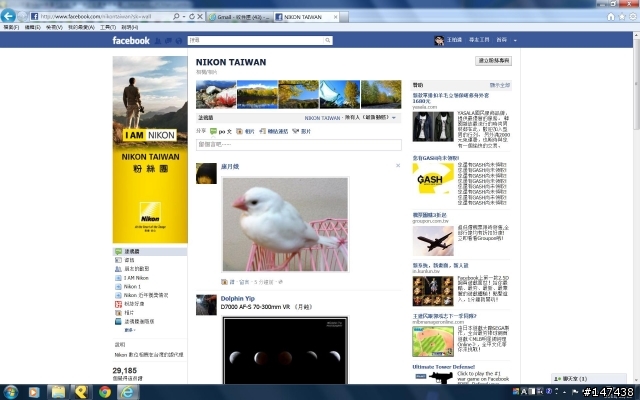Image resolution: width=640 pixels, height=400 pixels.
Task: Select the video share option icon
Action: click(x=296, y=131)
